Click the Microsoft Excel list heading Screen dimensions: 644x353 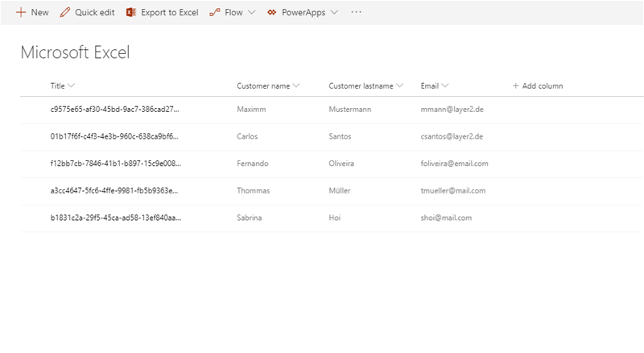75,53
